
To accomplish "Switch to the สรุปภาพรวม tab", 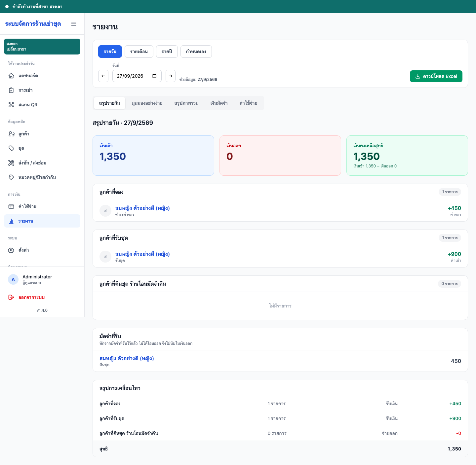I will (x=186, y=103).
